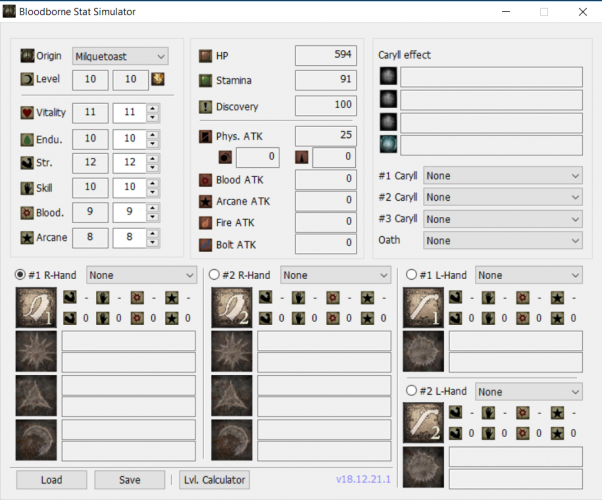Click the HP icon

tap(205, 56)
